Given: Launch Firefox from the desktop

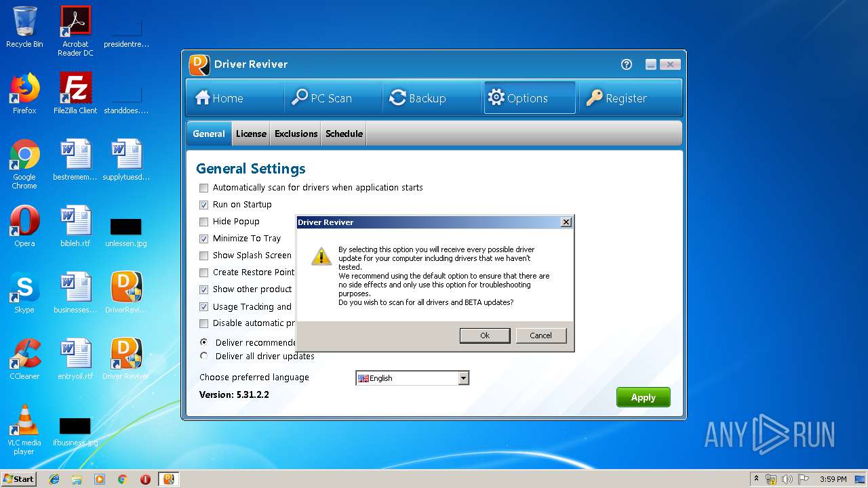Looking at the screenshot, I should [24, 94].
